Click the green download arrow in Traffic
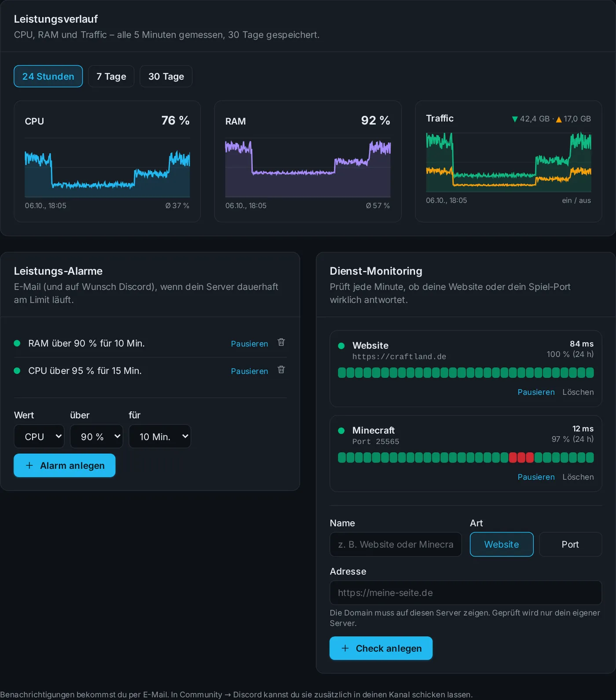Screen dimensions: 616x700 click(x=515, y=119)
